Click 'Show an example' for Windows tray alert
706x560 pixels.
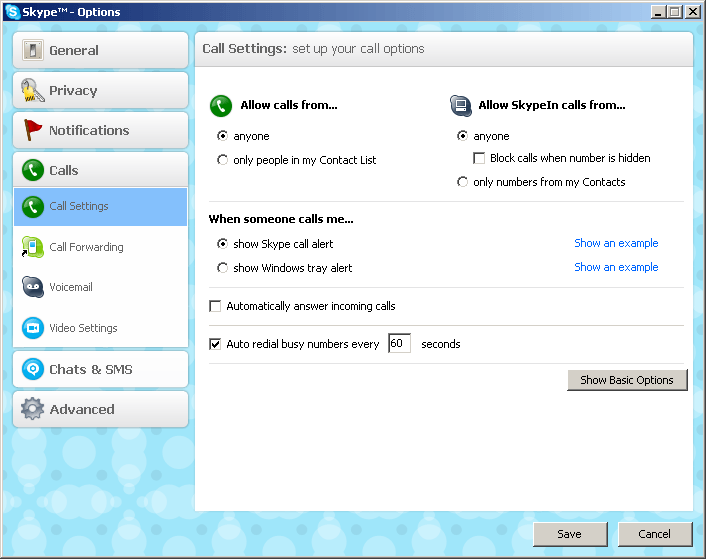[x=616, y=267]
